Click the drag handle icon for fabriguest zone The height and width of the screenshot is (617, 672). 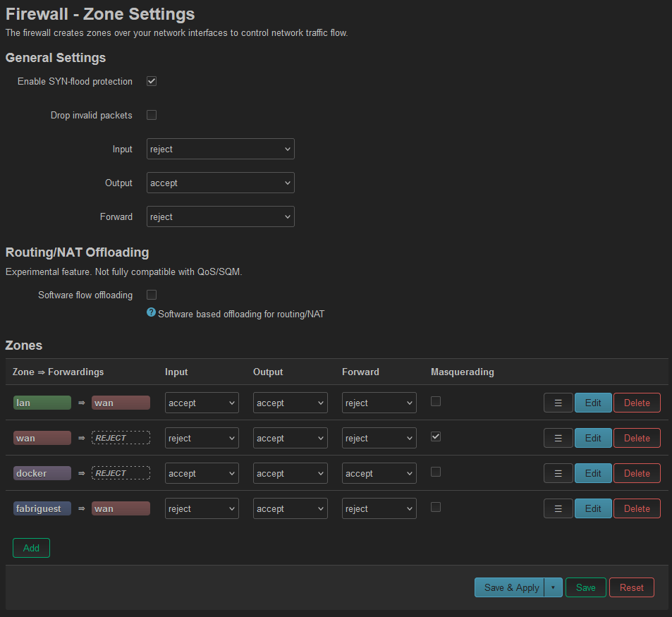[558, 508]
